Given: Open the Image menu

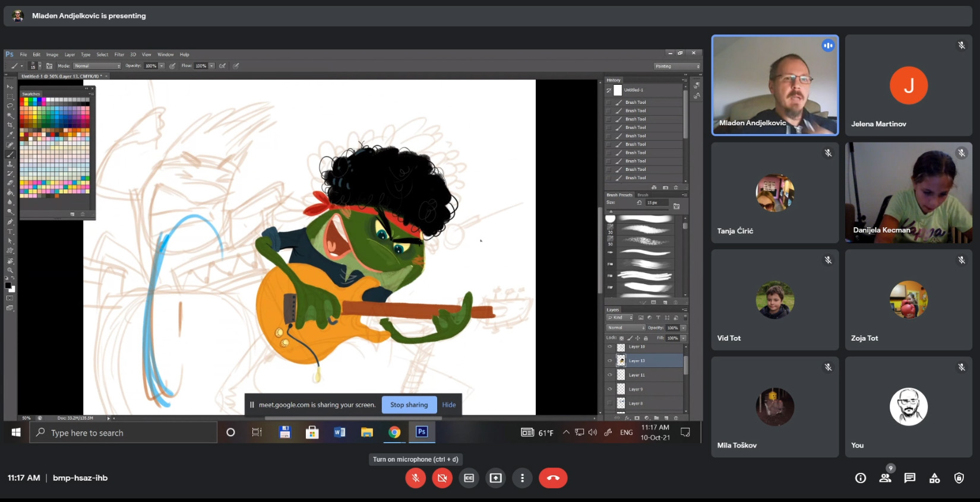Looking at the screenshot, I should (x=52, y=55).
